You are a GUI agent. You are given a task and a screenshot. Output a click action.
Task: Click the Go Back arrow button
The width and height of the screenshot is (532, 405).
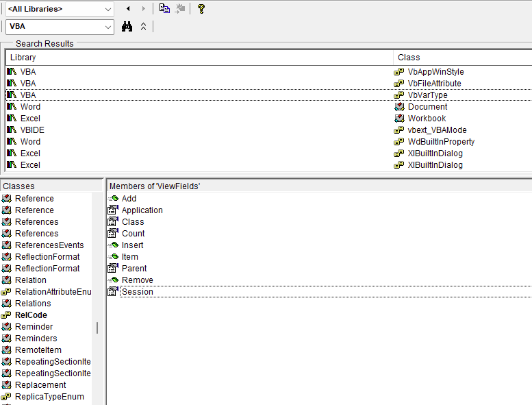(128, 9)
